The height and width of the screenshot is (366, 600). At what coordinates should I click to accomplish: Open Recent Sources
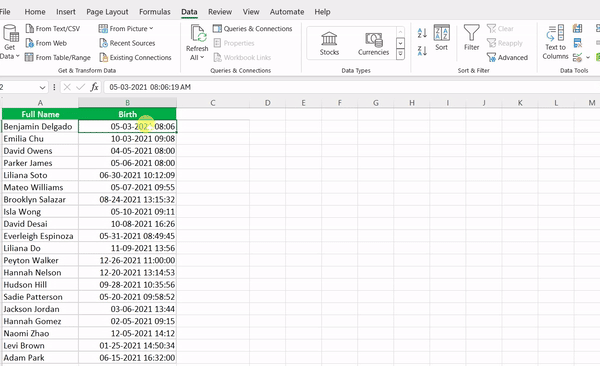point(127,43)
